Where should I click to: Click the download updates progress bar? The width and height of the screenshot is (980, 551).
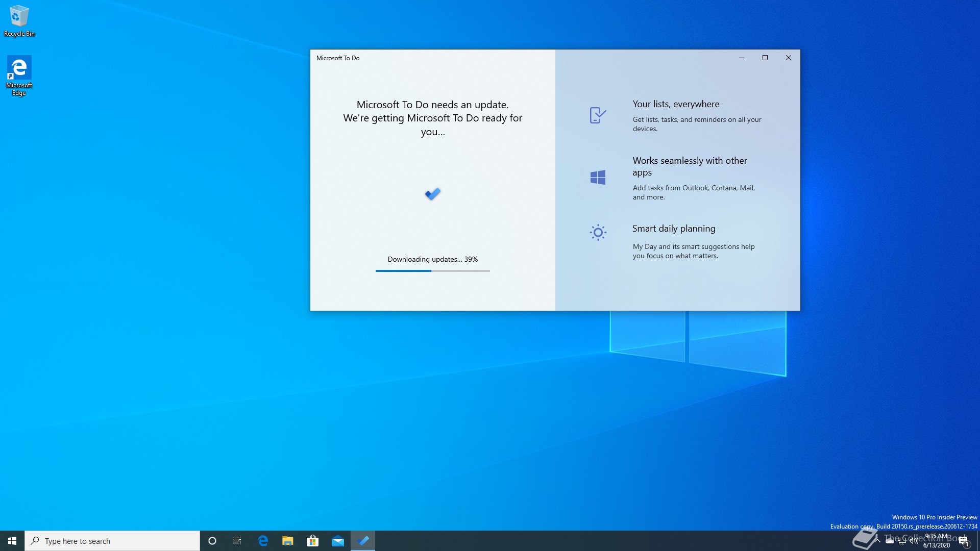click(433, 271)
